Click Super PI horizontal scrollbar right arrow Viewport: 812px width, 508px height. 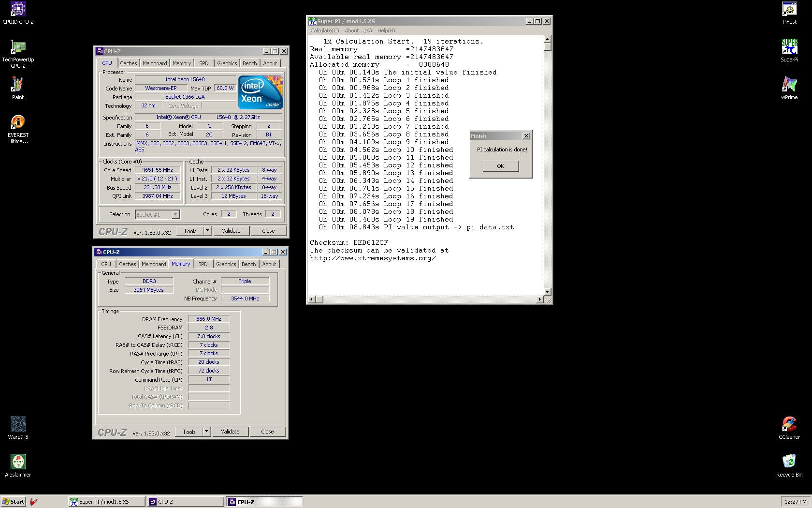[x=540, y=299]
